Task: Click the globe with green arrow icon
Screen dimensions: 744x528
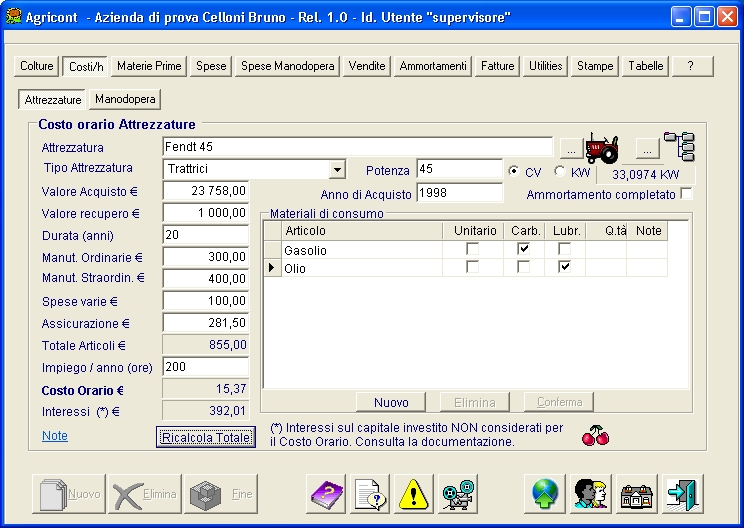Action: (545, 493)
